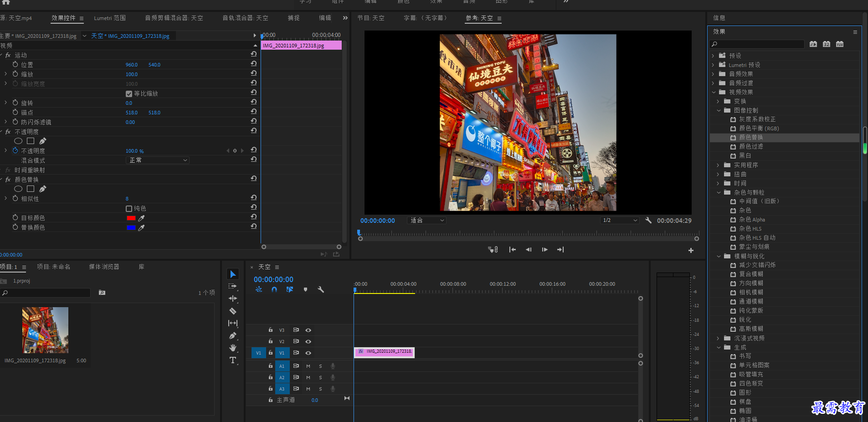Switch to 媒体浏览器 tab
868x422 pixels.
click(x=104, y=267)
